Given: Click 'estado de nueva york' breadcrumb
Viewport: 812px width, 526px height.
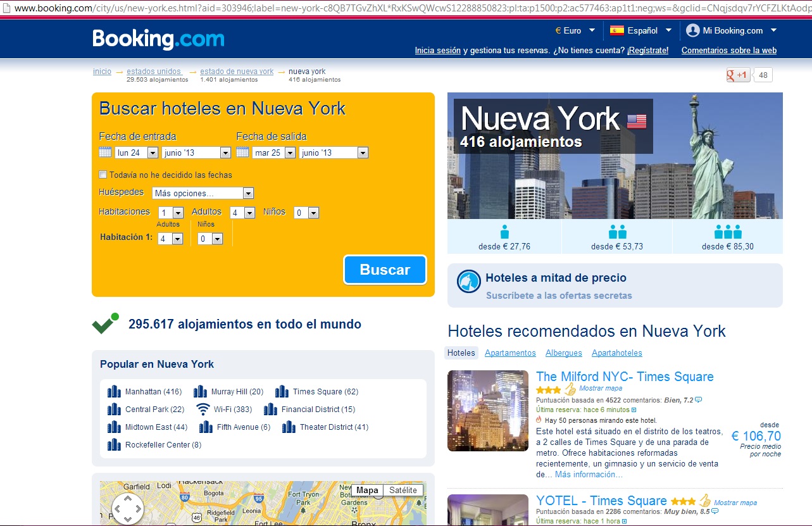Looking at the screenshot, I should pos(237,72).
